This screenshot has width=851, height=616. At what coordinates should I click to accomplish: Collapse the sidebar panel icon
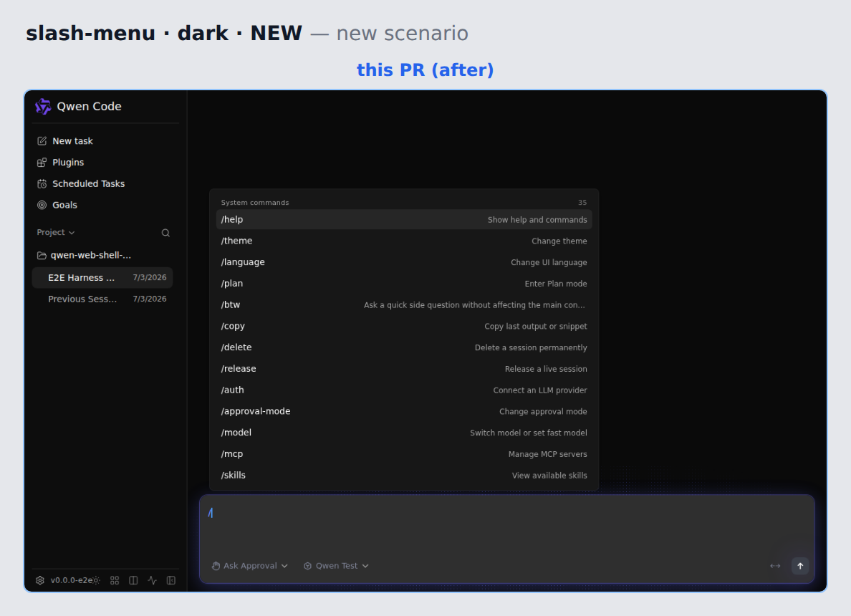(x=171, y=580)
